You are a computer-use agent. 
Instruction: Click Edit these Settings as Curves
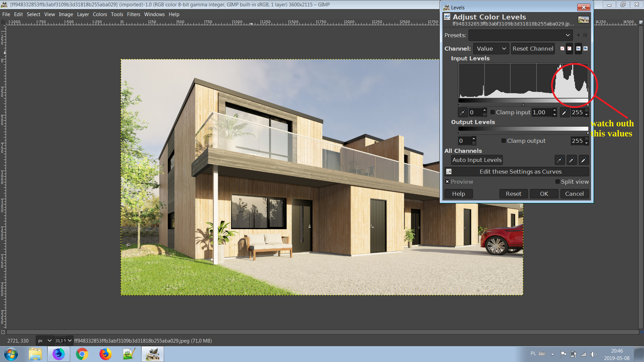coord(517,172)
